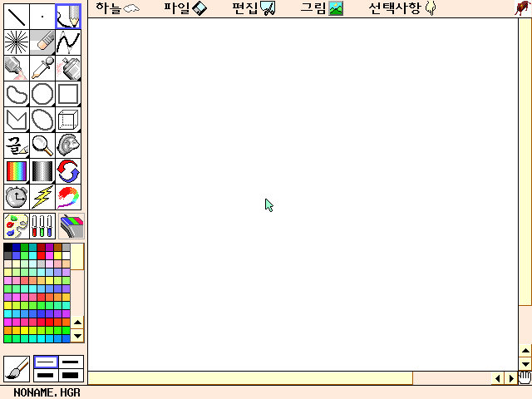Image resolution: width=532 pixels, height=399 pixels.
Task: Click canvas vertical scroll up arrow
Action: [x=525, y=351]
